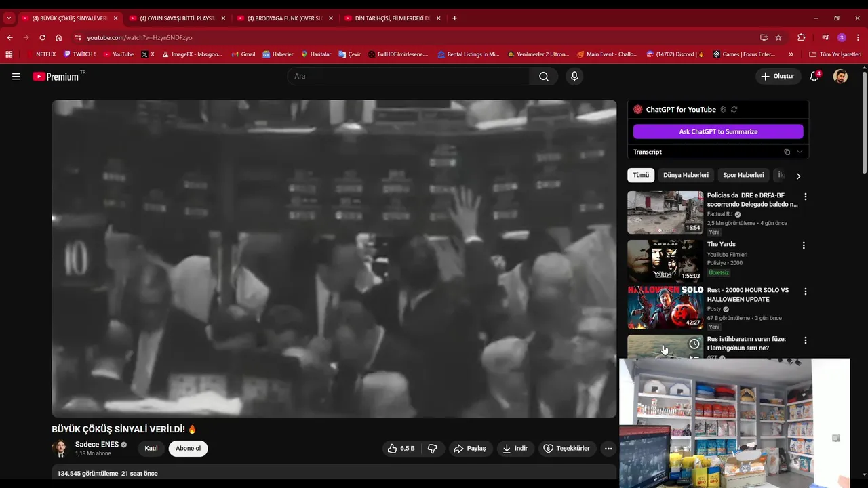Screen dimensions: 868x488
Task: Switch to the DİN TARİHÇİSİ tab
Action: [x=392, y=18]
